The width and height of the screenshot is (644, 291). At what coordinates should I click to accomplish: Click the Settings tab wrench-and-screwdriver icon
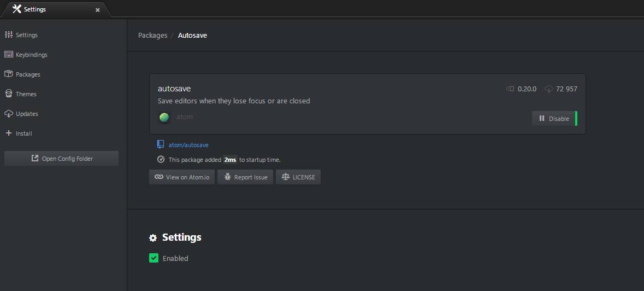point(16,9)
